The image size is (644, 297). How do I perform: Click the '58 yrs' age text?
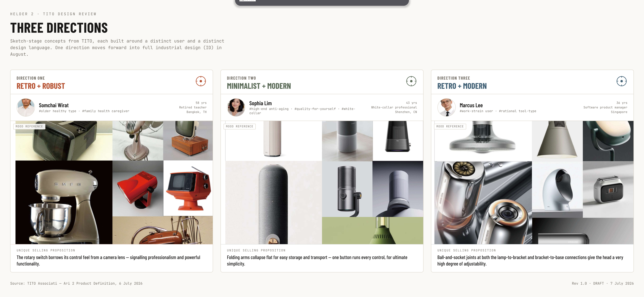click(x=201, y=103)
